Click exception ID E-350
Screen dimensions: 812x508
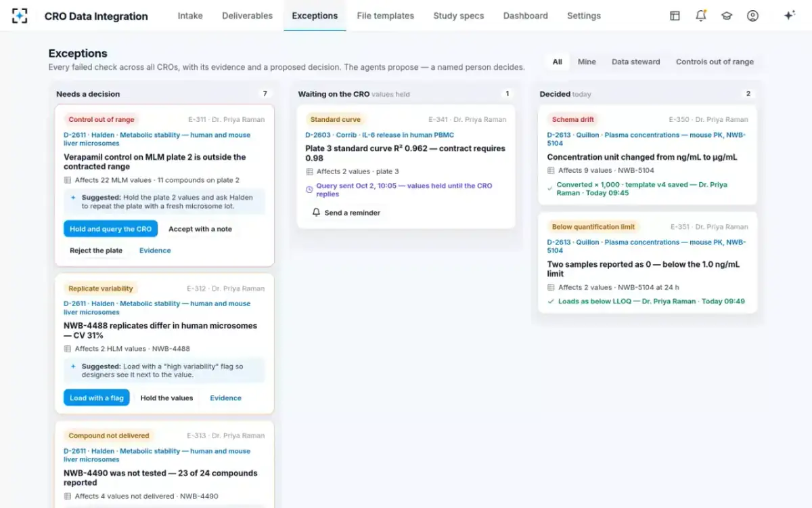click(x=679, y=119)
